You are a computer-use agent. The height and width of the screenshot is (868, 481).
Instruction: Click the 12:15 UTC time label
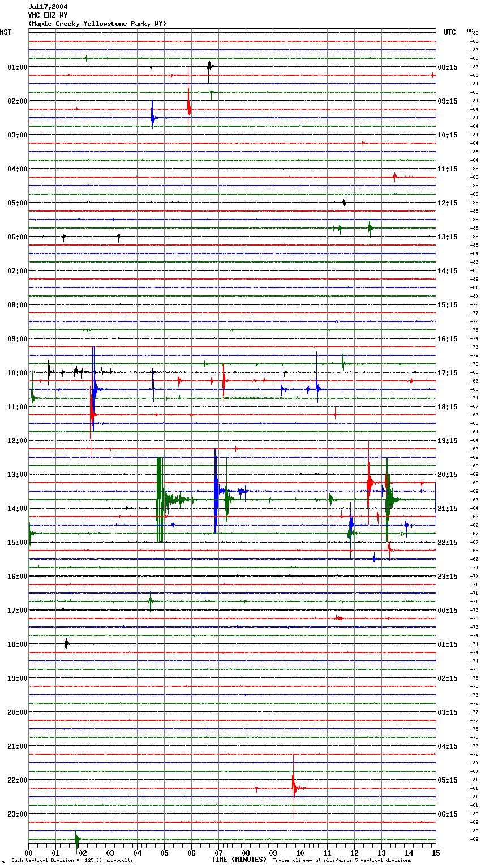[448, 203]
